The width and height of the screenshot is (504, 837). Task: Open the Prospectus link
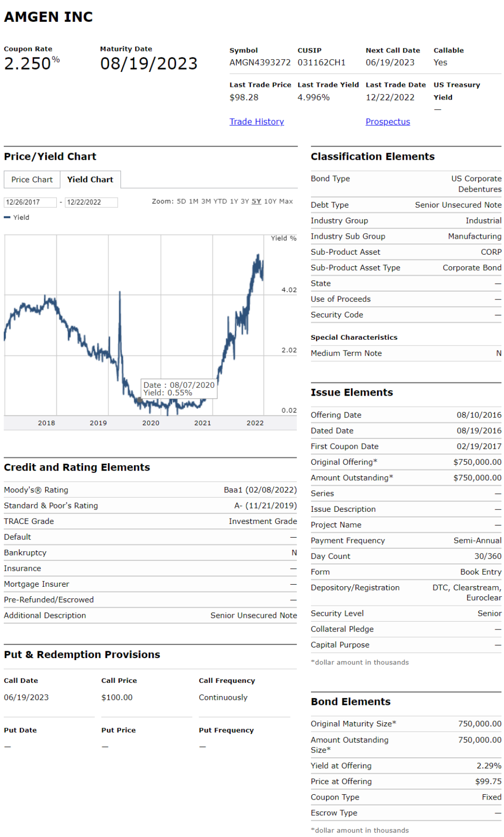(x=388, y=122)
